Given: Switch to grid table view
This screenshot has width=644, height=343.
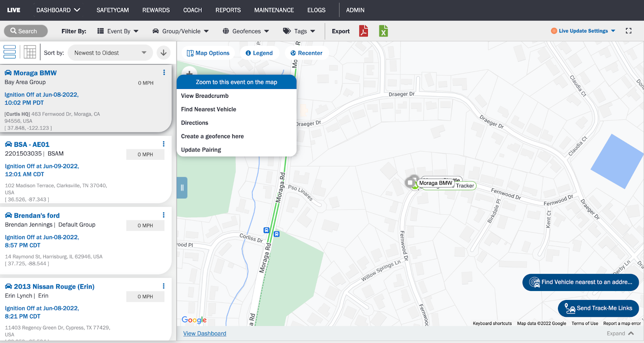Looking at the screenshot, I should tap(30, 52).
